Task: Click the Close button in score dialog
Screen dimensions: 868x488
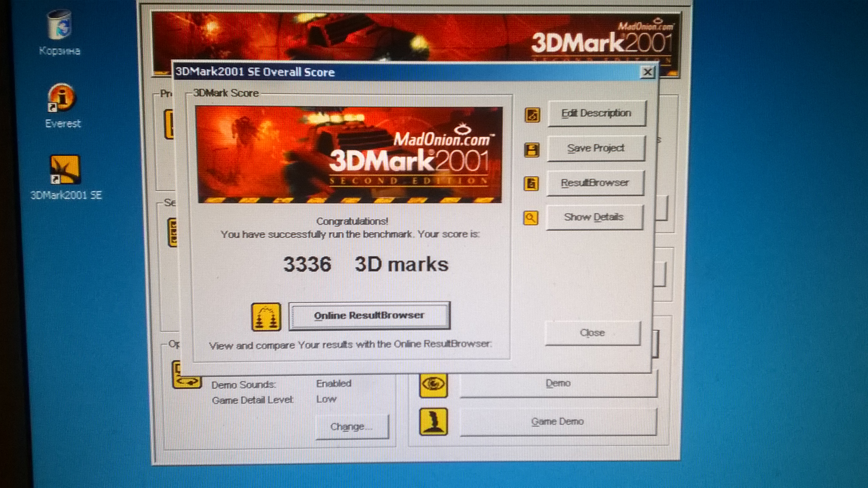Action: 592,333
